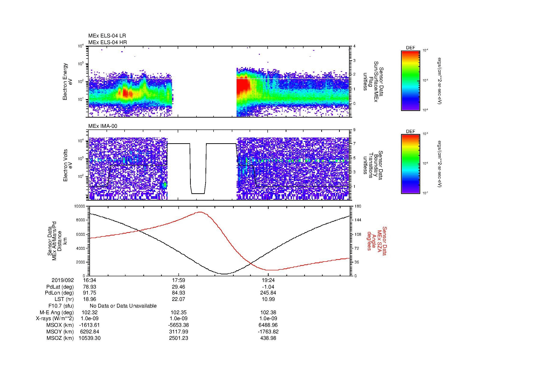Click the LST value 10.99

[268, 299]
